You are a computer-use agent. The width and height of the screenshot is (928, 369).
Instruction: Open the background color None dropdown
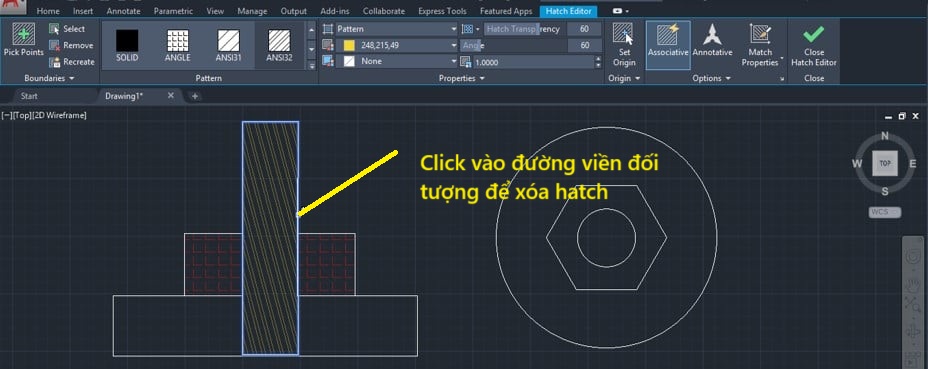point(397,61)
